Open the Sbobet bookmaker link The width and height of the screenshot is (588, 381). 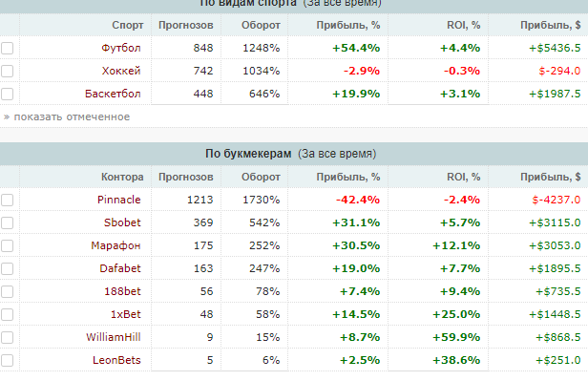(122, 222)
